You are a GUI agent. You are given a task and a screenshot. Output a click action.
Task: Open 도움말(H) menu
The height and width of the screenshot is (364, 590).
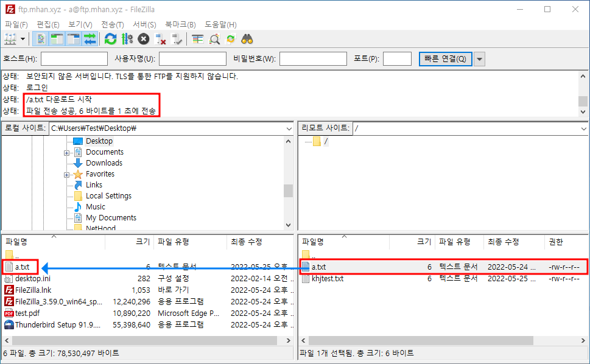coord(220,24)
